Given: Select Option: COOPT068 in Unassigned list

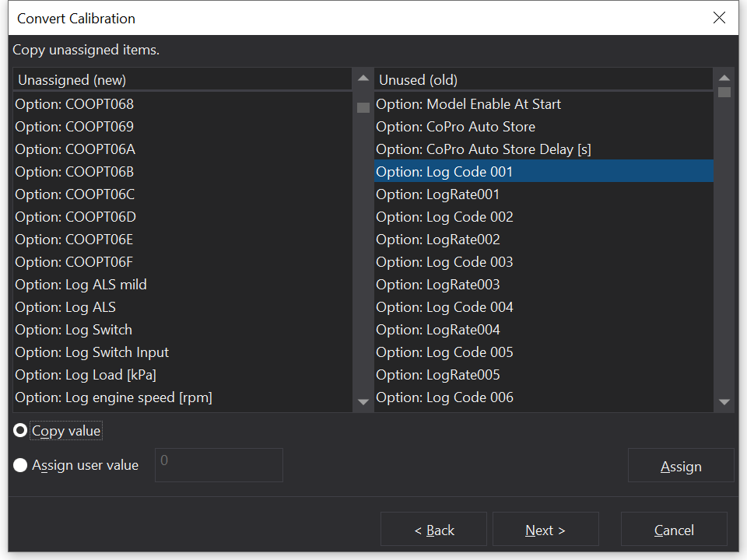Looking at the screenshot, I should (x=75, y=104).
